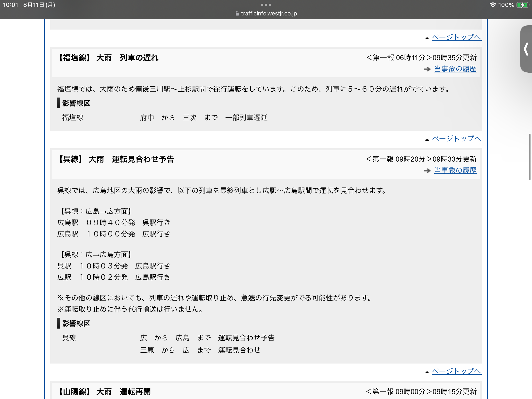
Task: Click the up-triangle icon below the 呉線 section
Action: click(427, 372)
